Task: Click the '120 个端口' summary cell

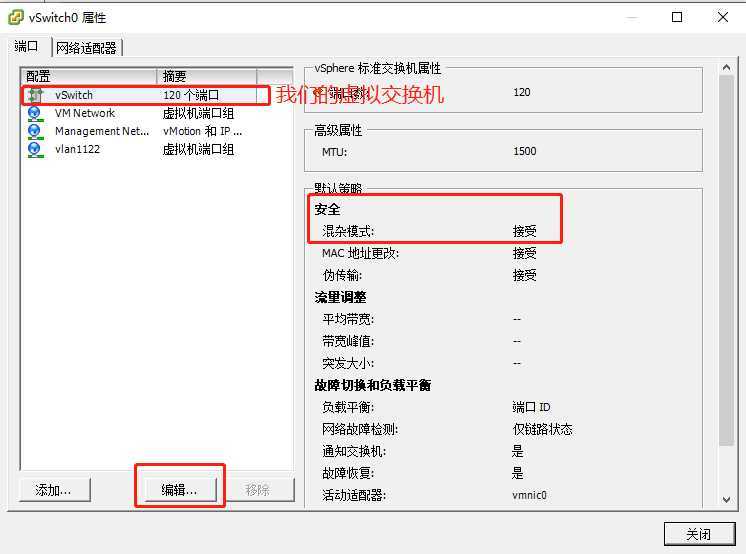Action: (x=191, y=95)
